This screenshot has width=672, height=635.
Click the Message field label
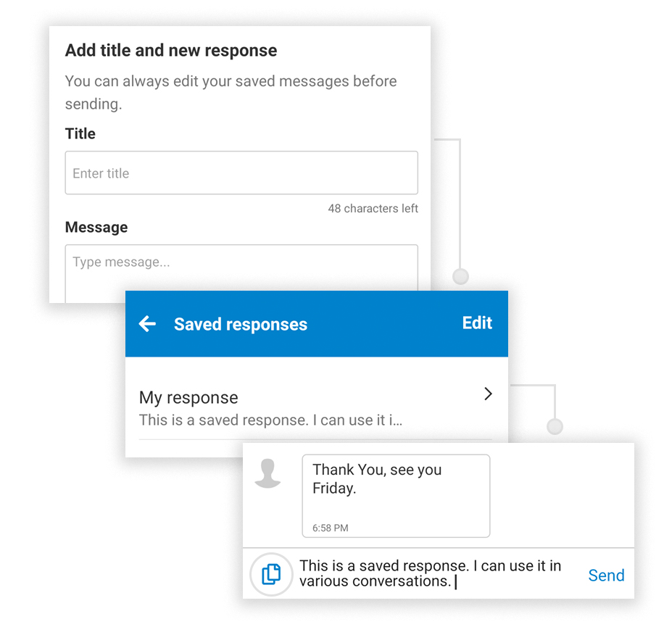tap(96, 228)
